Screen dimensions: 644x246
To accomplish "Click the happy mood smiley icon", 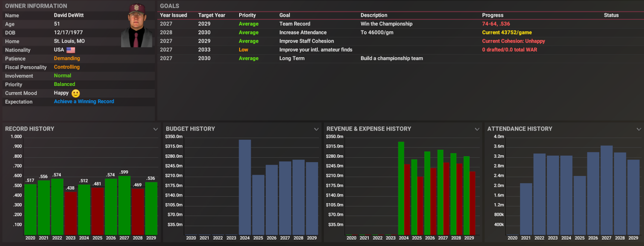I will (75, 93).
